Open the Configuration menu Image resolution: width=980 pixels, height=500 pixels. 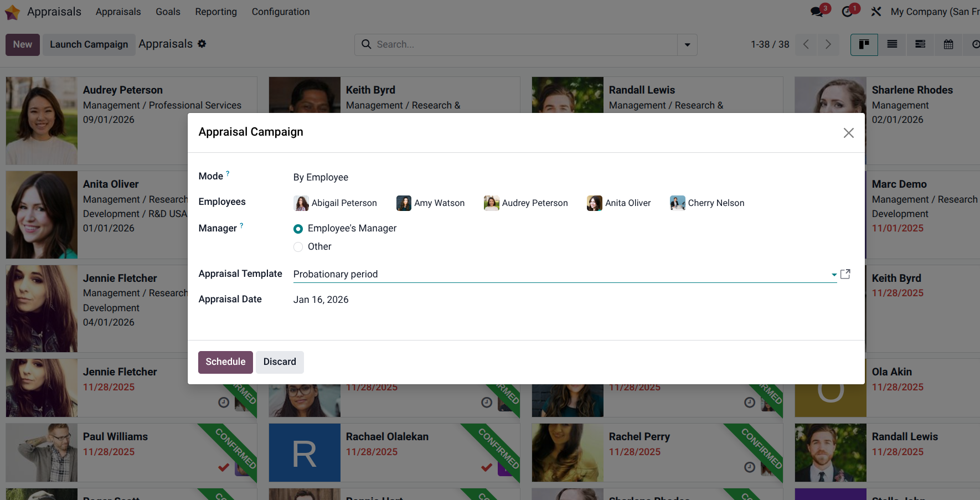(x=280, y=11)
